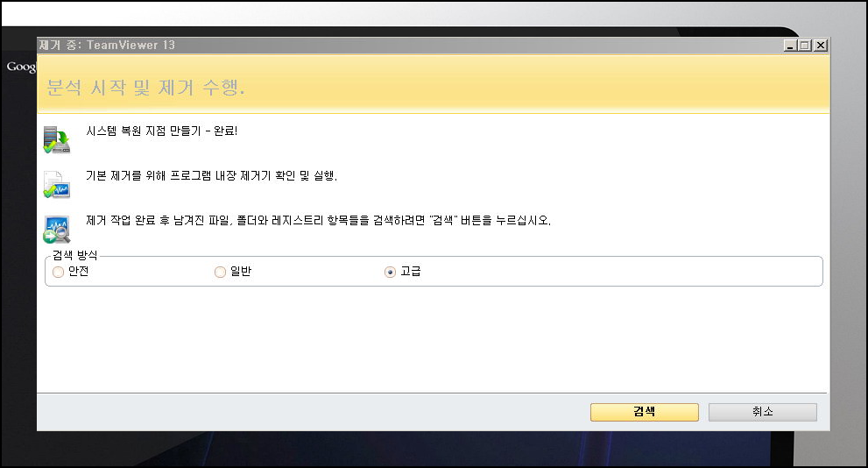Click the 취소 button
Image resolution: width=868 pixels, height=468 pixels.
click(x=762, y=412)
